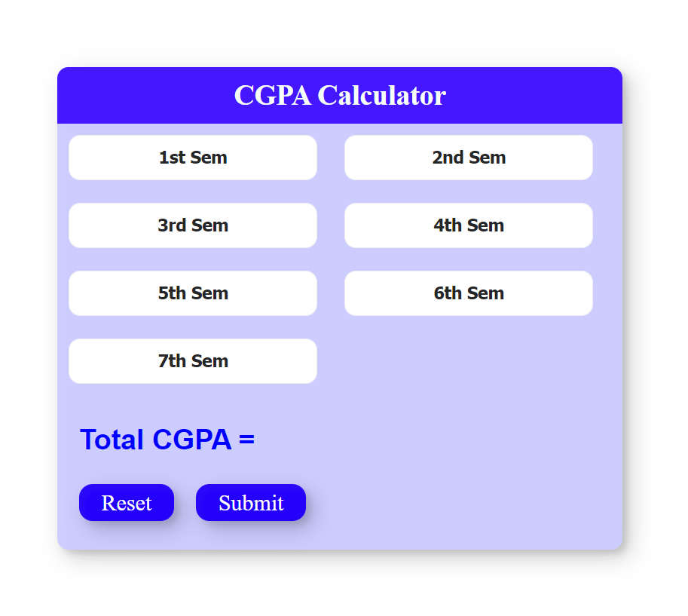Viewport: 688px width, 616px height.
Task: Click the 1st Sem placeholder text
Action: (192, 158)
